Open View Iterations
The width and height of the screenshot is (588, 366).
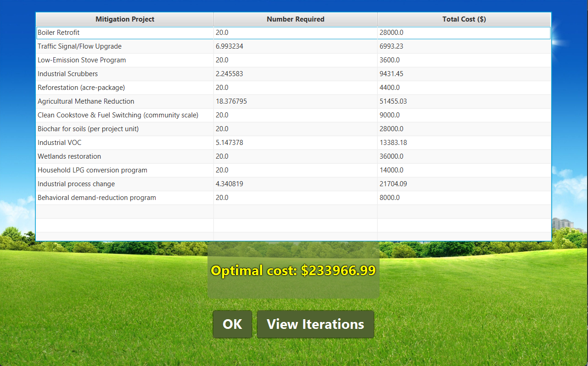click(x=315, y=324)
